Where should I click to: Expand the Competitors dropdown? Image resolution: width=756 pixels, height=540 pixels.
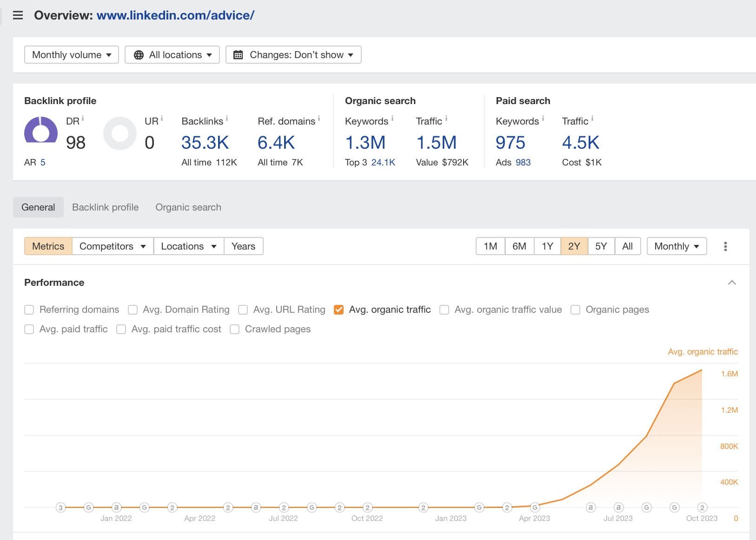coord(113,246)
